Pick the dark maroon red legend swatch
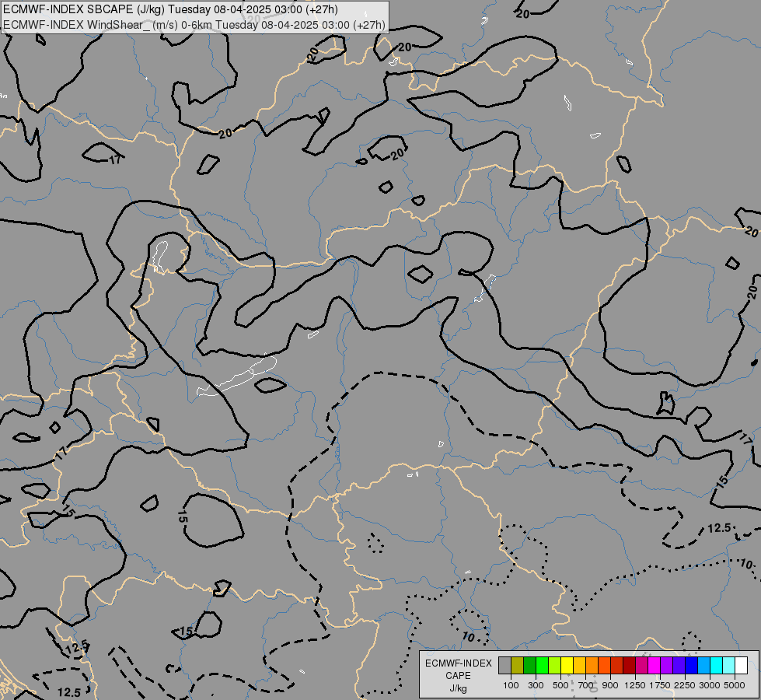The width and height of the screenshot is (761, 700). (630, 666)
